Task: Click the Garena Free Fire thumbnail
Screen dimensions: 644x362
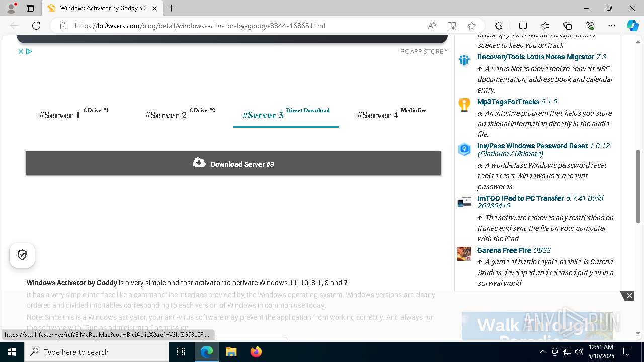Action: [x=464, y=253]
